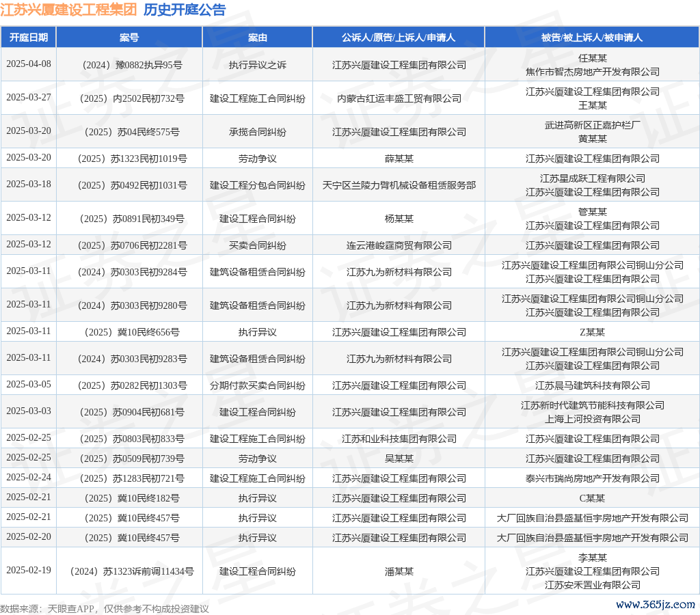
Task: Click the 案由 column header
Action: tap(258, 38)
